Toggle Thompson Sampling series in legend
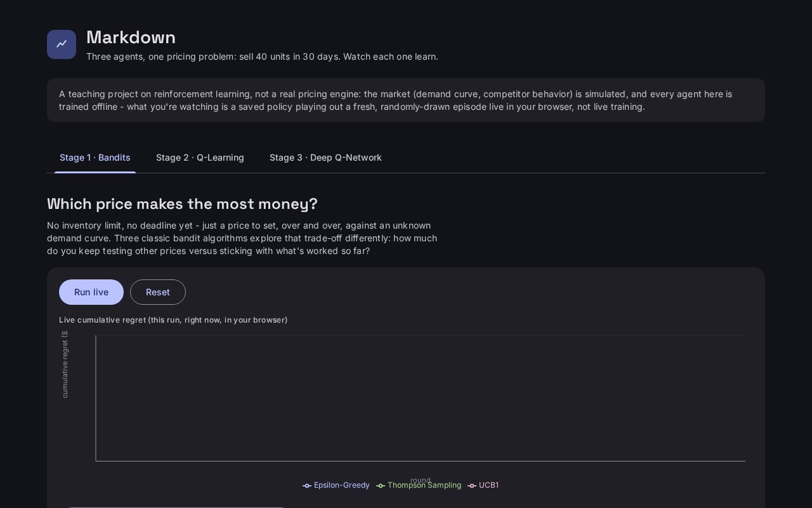812x508 pixels. click(x=419, y=485)
